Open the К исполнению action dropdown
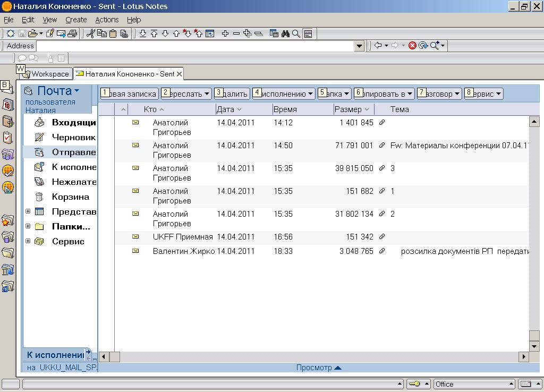544x392 pixels. coord(284,93)
